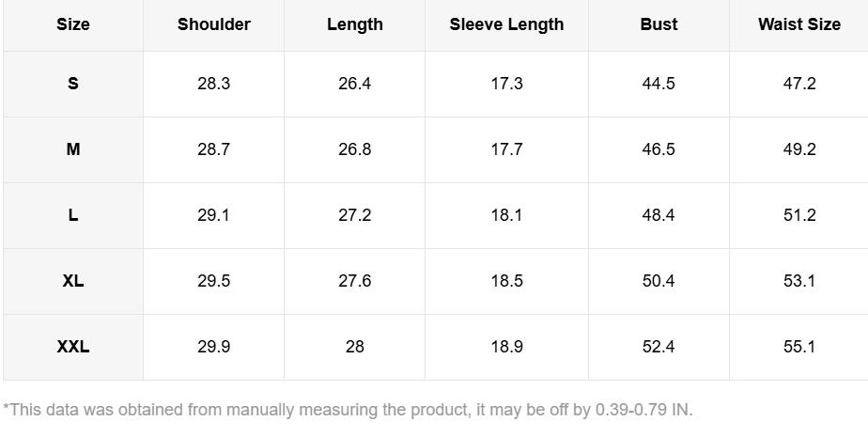Click sleeve length value 18.1 for L
The height and width of the screenshot is (437, 868).
coord(506,215)
